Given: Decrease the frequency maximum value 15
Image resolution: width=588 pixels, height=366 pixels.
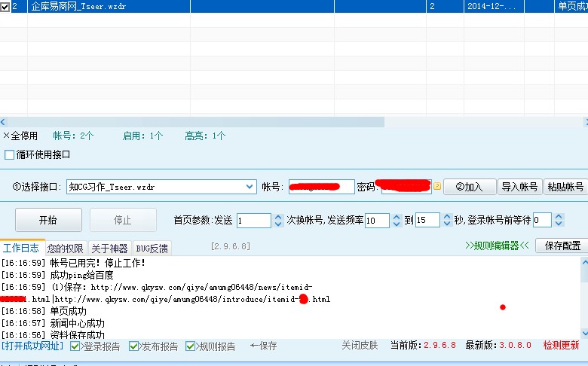Looking at the screenshot, I should tap(447, 224).
